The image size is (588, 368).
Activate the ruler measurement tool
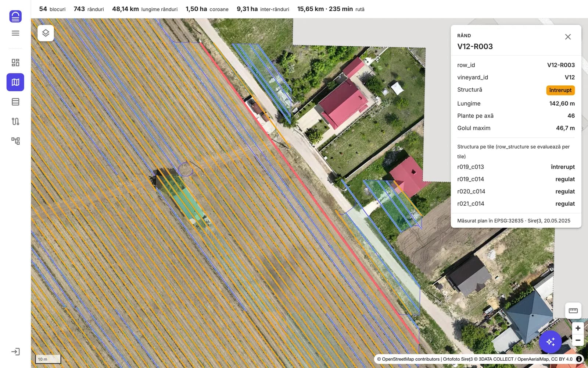[x=573, y=311]
